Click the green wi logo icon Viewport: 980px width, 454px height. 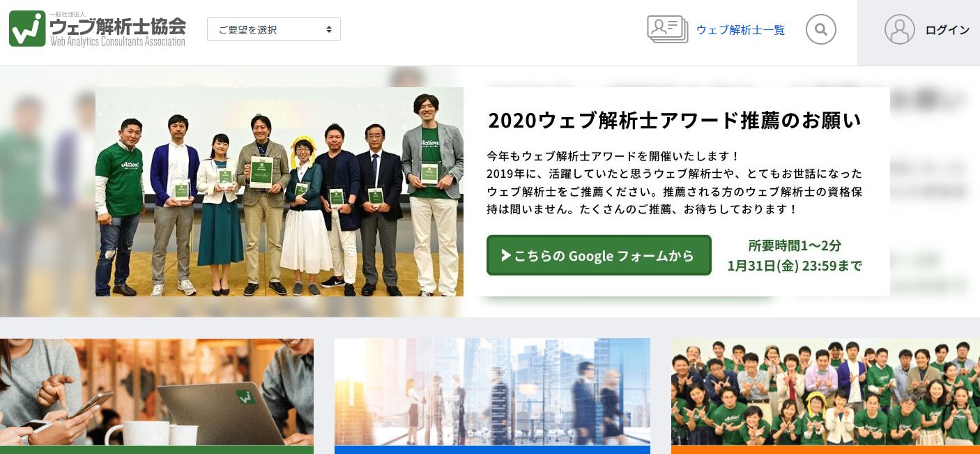27,29
